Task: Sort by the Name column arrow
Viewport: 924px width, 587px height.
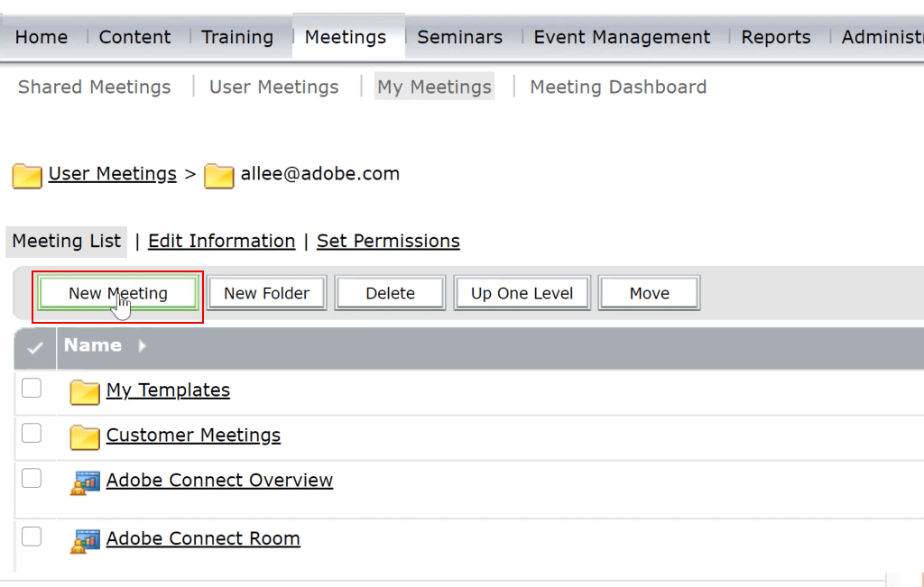Action: pos(142,346)
